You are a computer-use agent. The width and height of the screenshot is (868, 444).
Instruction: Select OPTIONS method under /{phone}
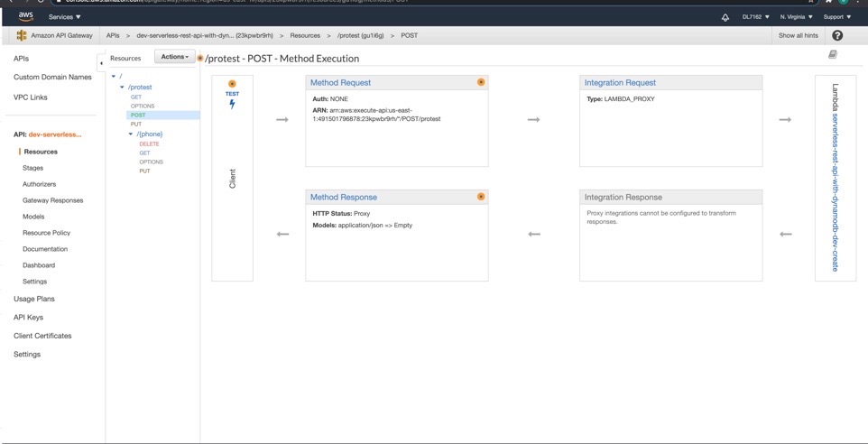pyautogui.click(x=151, y=162)
